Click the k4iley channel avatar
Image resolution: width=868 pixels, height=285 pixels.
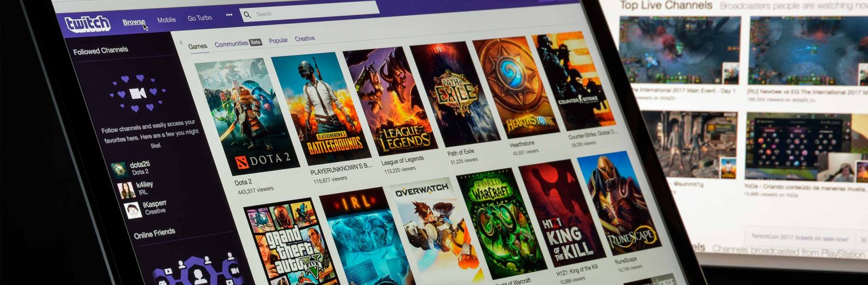click(x=126, y=190)
